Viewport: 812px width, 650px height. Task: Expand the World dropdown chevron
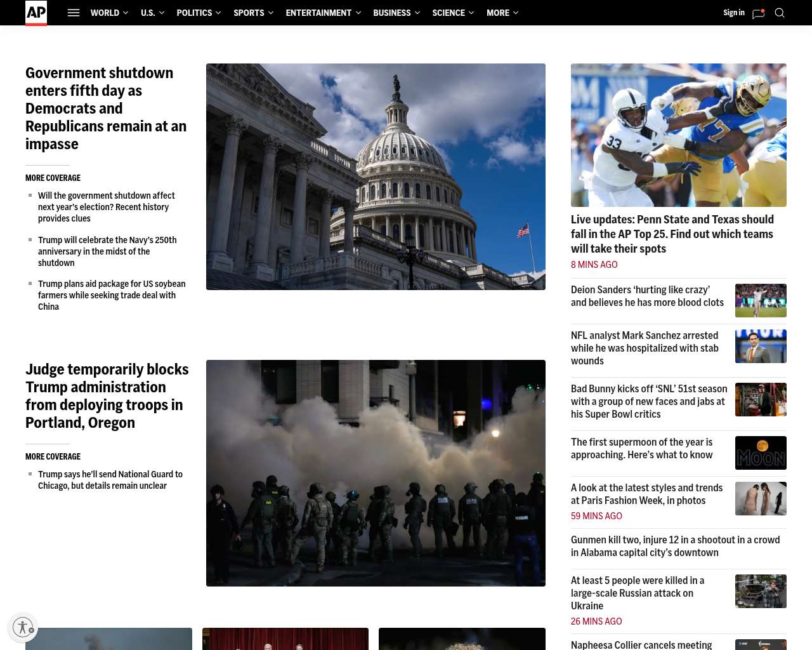[x=126, y=13]
